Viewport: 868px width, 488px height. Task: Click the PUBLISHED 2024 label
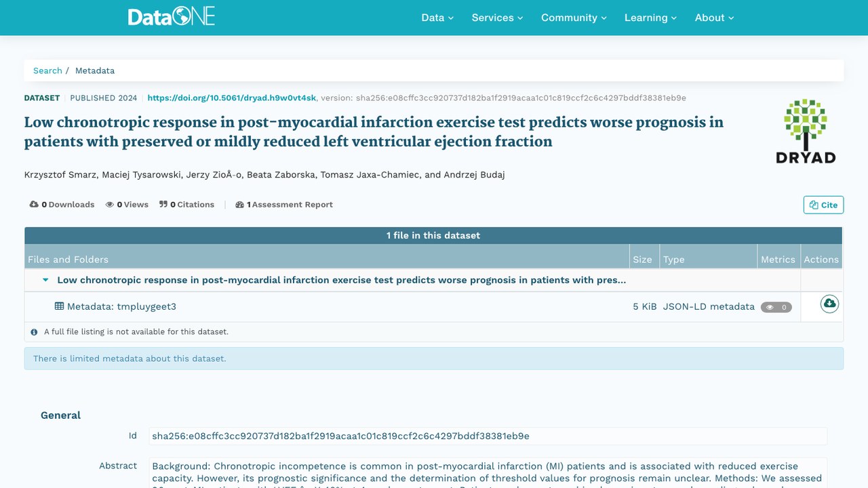pos(104,98)
